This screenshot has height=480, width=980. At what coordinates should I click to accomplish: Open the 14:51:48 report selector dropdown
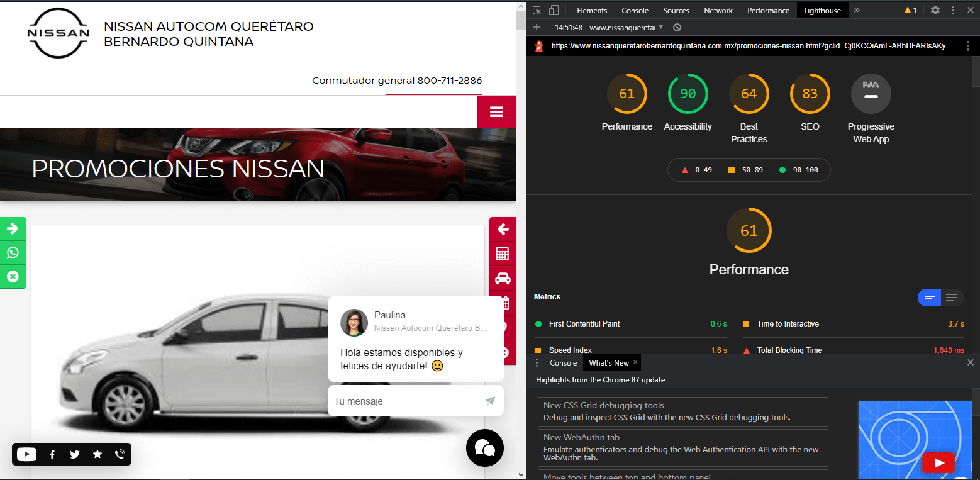609,28
